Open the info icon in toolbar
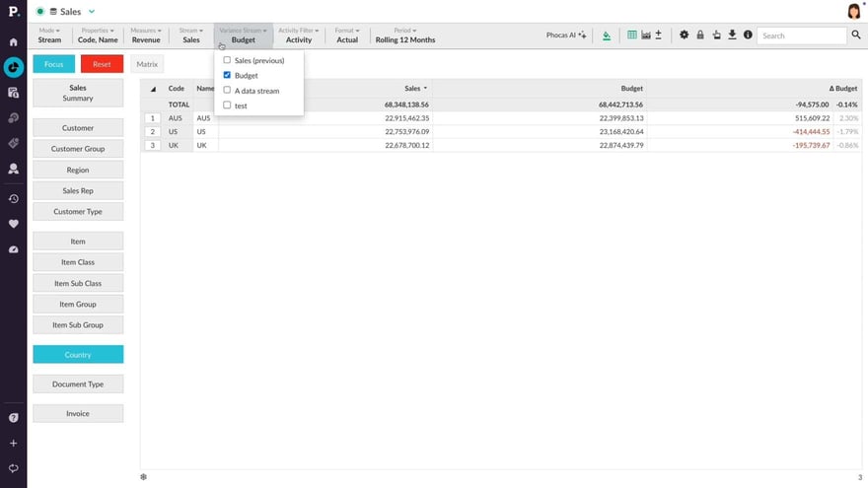Viewport: 868px width, 488px height. pyautogui.click(x=748, y=35)
